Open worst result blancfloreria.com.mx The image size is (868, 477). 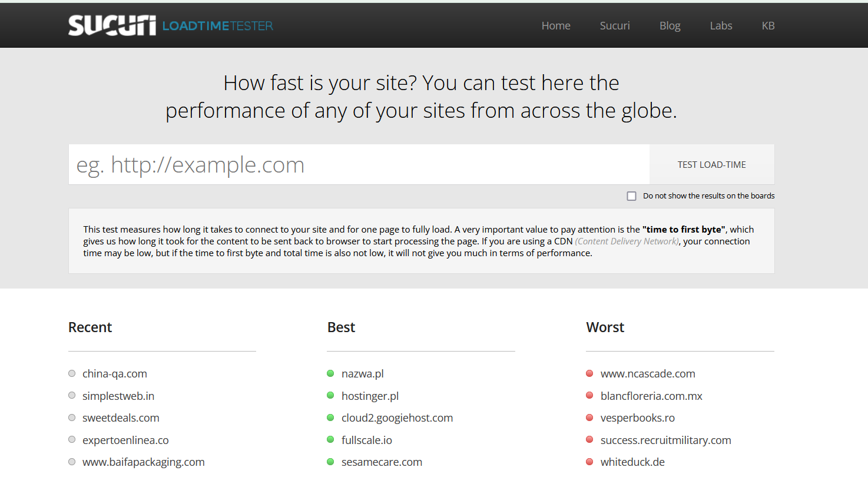click(x=651, y=396)
